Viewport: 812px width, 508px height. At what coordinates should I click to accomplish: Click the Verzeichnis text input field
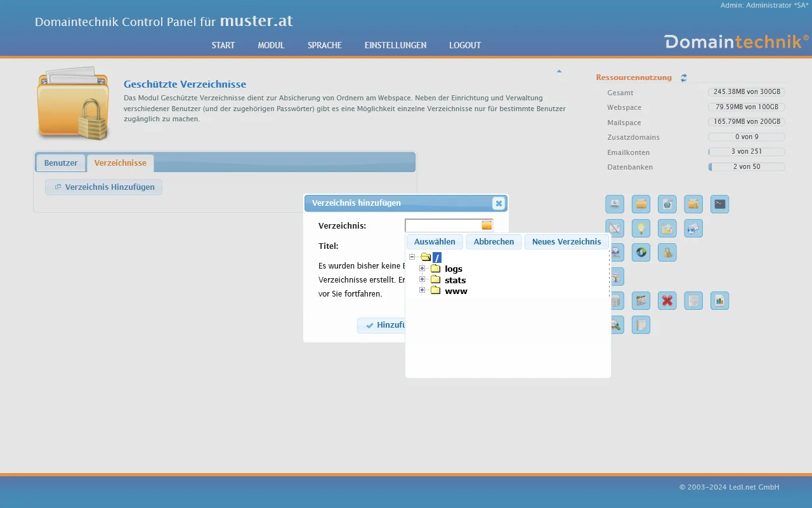click(442, 225)
